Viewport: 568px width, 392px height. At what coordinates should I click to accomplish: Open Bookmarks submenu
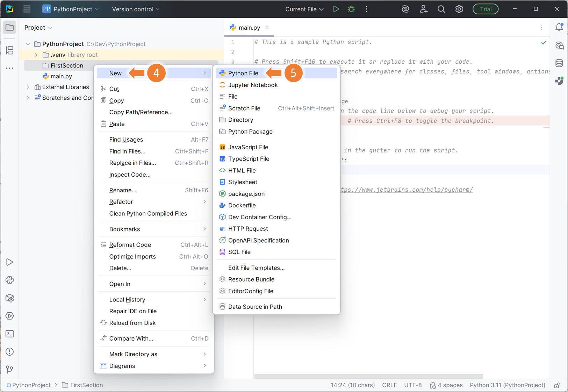[x=154, y=229]
